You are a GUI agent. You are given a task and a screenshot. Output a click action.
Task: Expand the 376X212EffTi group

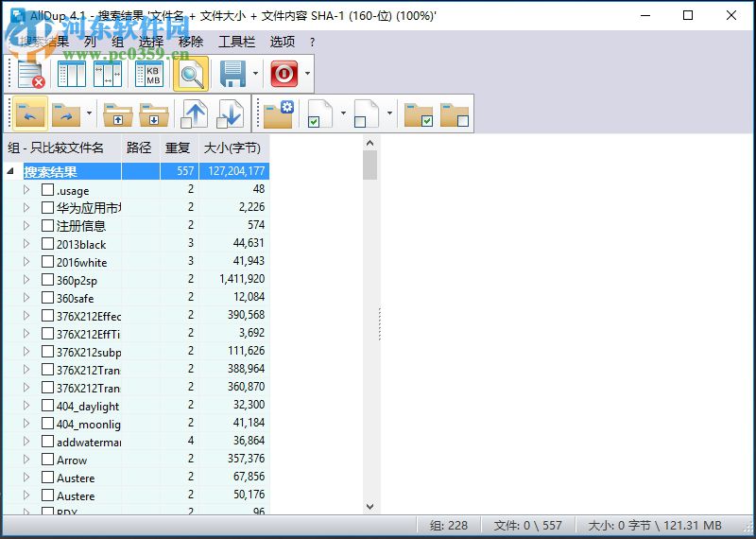(26, 334)
